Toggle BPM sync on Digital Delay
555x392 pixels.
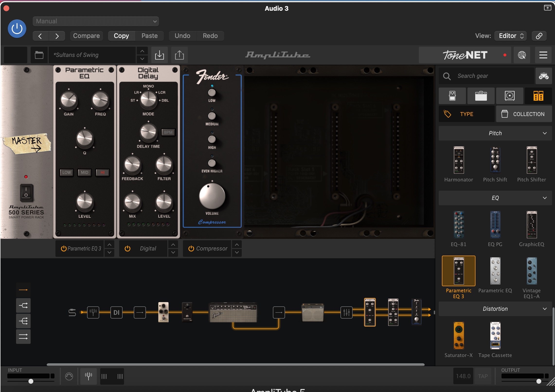click(168, 132)
